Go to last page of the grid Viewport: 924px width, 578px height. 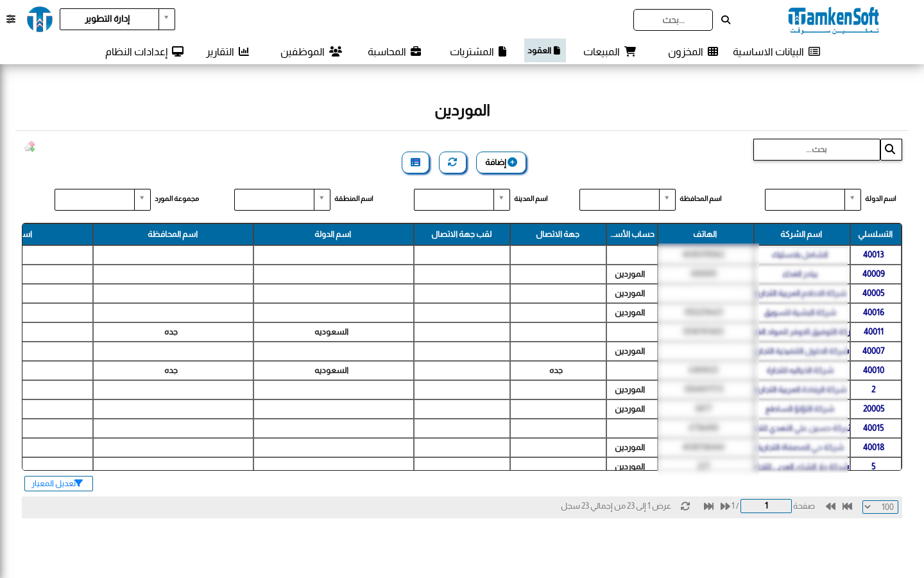(x=708, y=507)
